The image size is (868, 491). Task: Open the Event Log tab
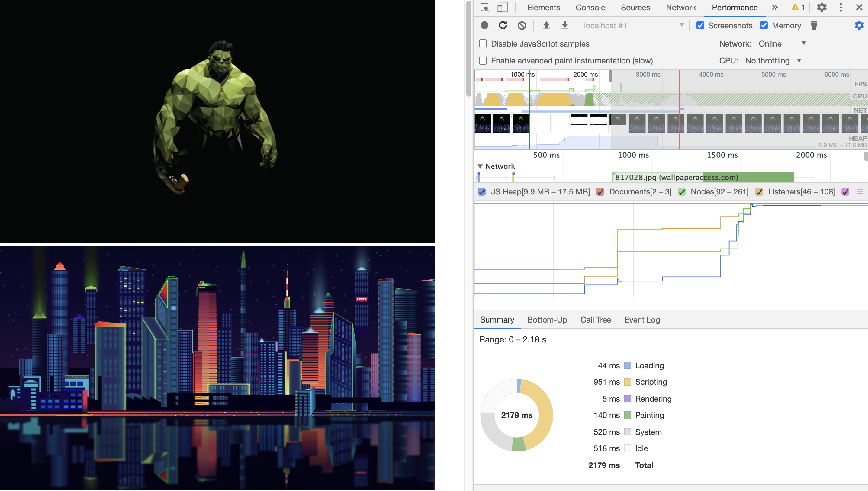coord(642,320)
